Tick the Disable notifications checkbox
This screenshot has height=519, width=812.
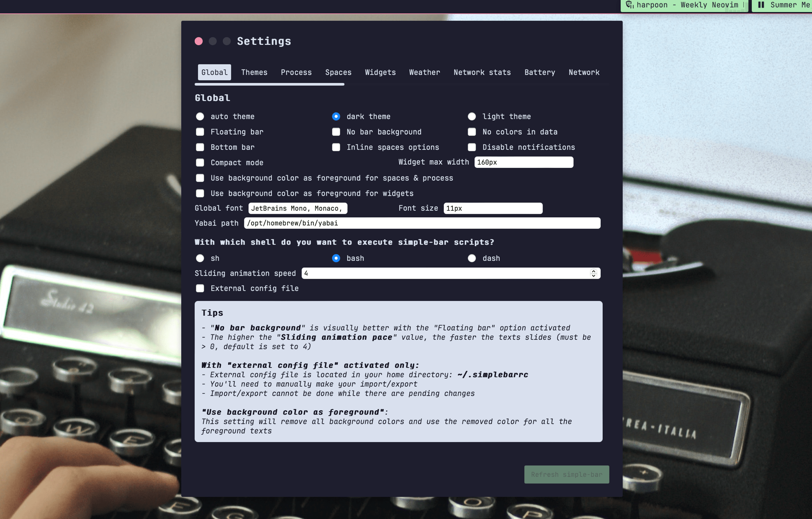(472, 148)
